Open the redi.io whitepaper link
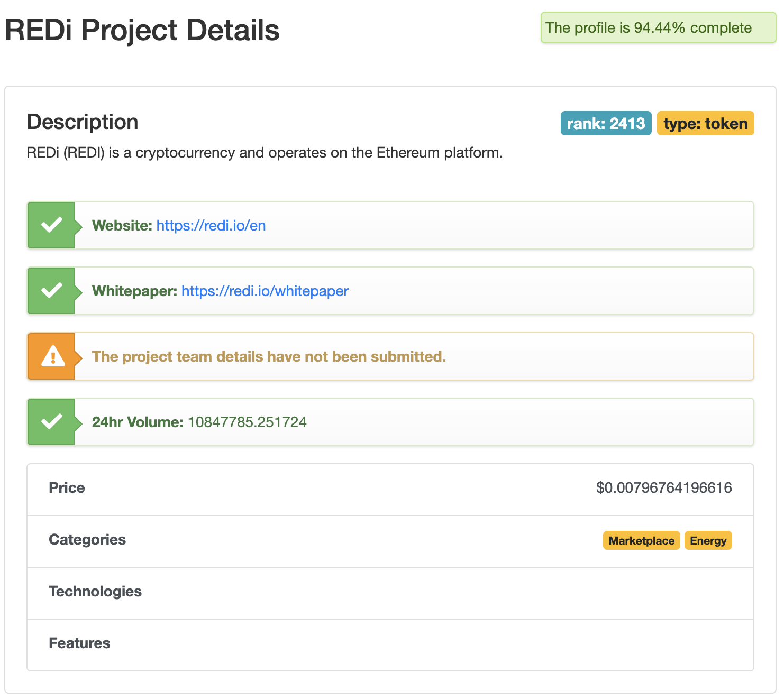Viewport: 784px width, 700px height. point(265,291)
